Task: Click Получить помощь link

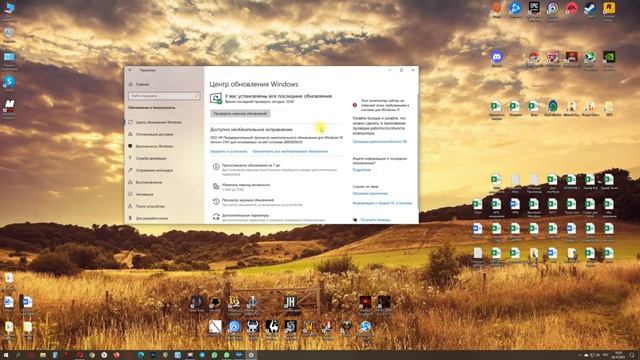Action: tap(375, 220)
